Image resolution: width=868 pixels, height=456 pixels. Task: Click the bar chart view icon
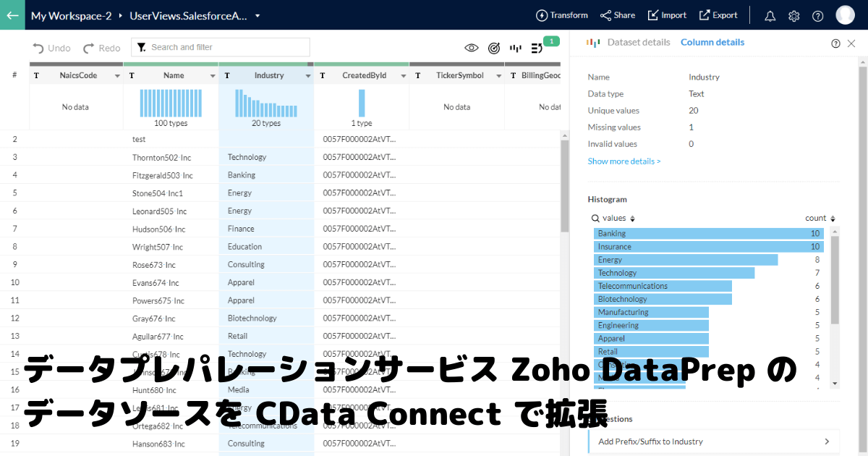(x=516, y=48)
